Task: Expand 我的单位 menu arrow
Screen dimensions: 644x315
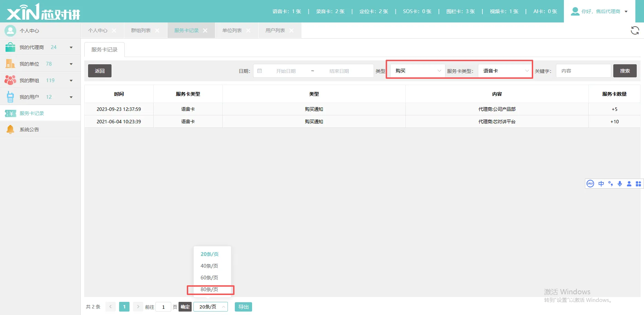Action: pos(71,64)
